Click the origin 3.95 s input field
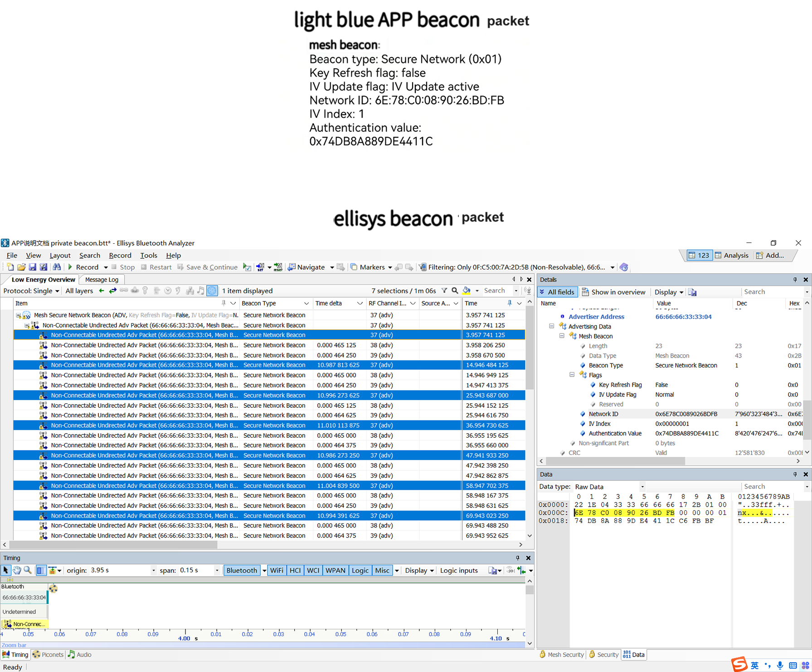The image size is (812, 672). [120, 570]
